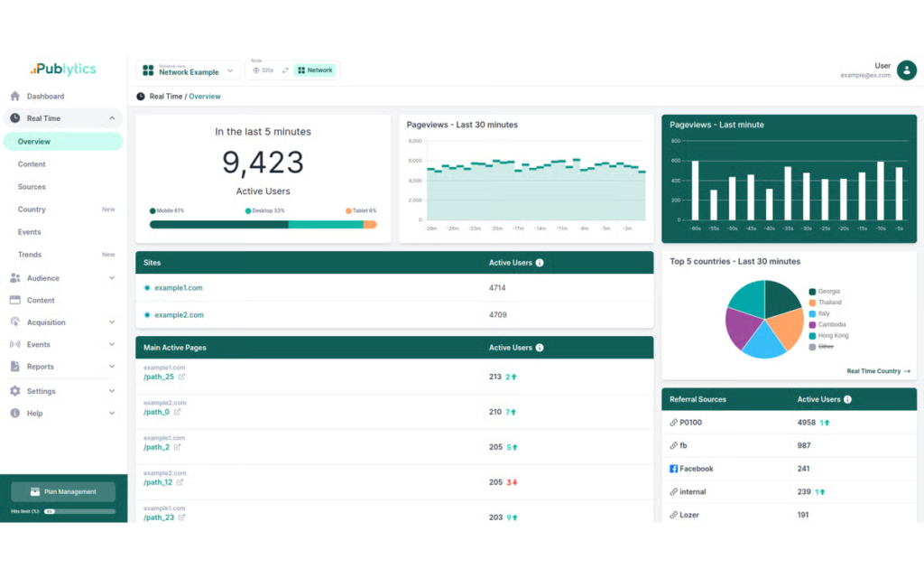Toggle Hong Kong in pie chart legend
924x578 pixels.
(828, 336)
